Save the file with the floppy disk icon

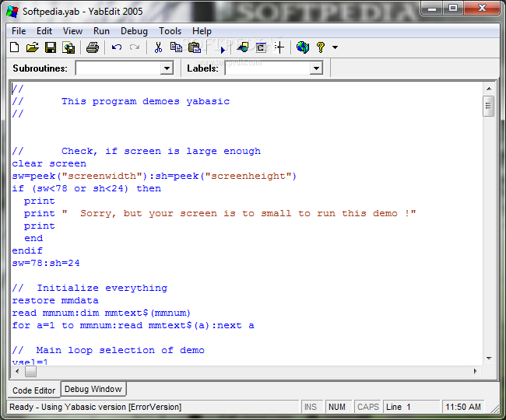[x=51, y=47]
